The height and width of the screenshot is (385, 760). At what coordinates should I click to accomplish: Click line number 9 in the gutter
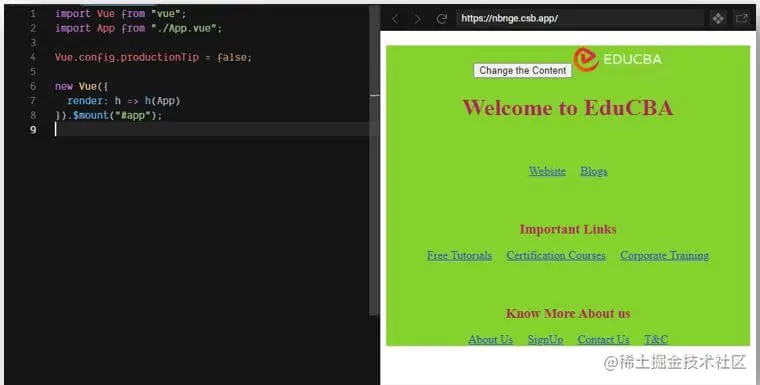pyautogui.click(x=33, y=129)
